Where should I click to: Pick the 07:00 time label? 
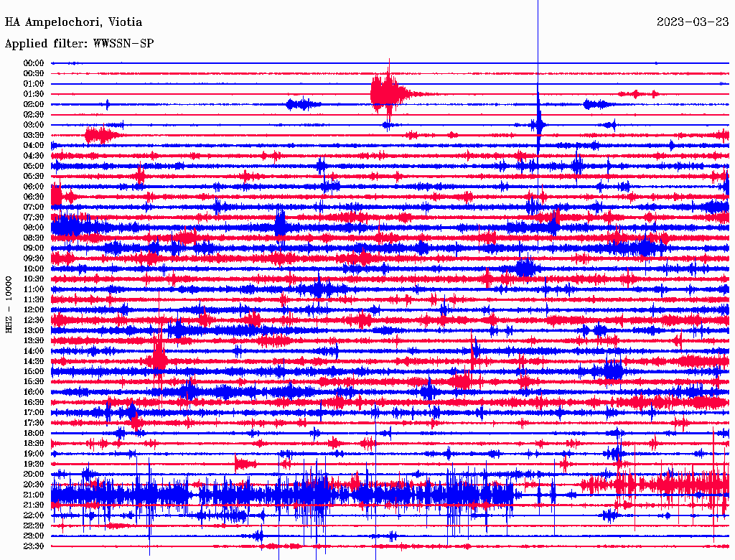click(34, 207)
